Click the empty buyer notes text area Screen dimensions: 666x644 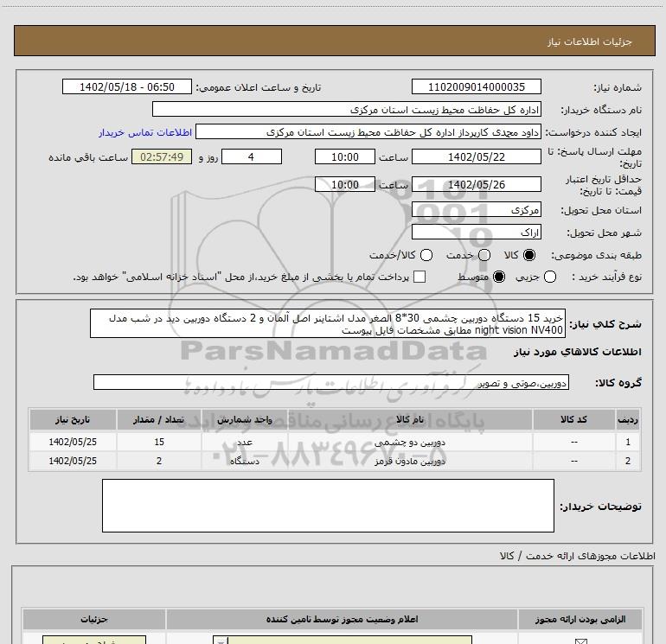tap(328, 505)
